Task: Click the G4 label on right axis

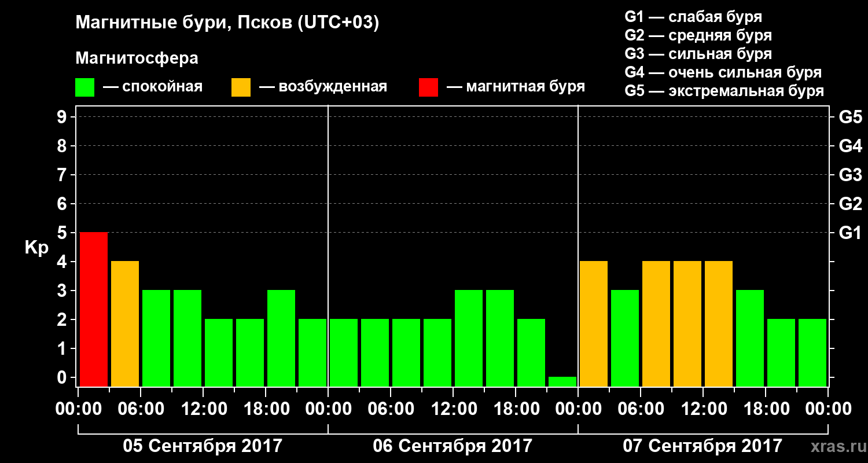Action: pos(851,146)
